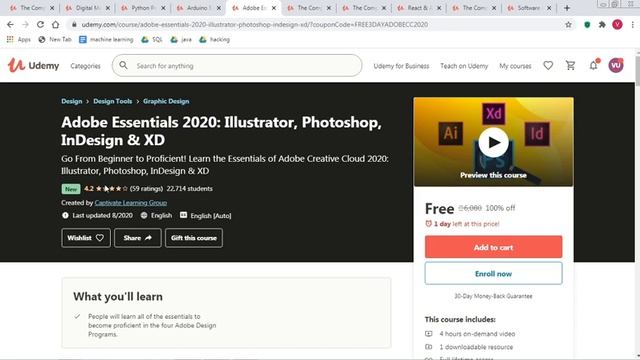Bookmark this page with the star icon

coord(568,24)
